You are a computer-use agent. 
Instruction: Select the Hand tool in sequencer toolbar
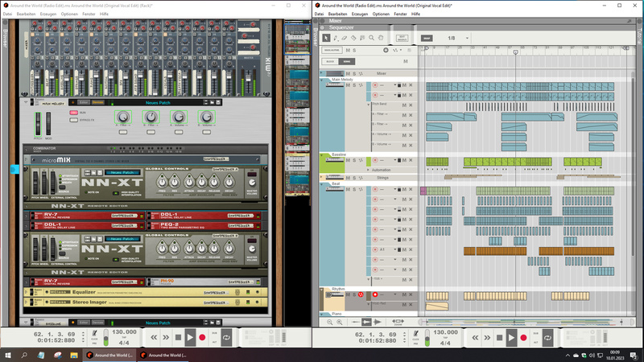(x=381, y=38)
